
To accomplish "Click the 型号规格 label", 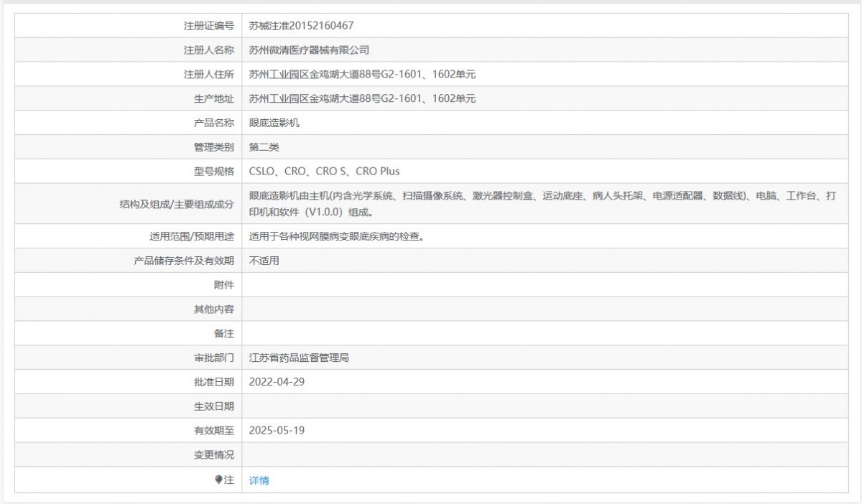I will (214, 172).
